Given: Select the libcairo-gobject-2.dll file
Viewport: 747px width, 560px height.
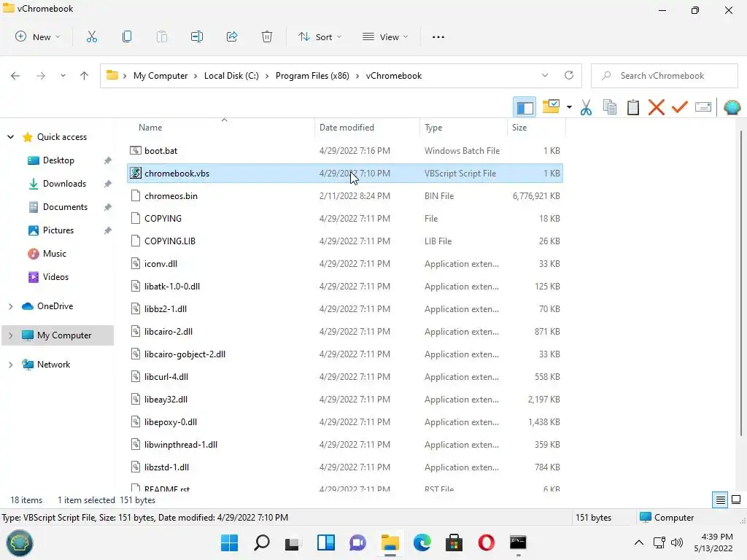Looking at the screenshot, I should pyautogui.click(x=345, y=354).
